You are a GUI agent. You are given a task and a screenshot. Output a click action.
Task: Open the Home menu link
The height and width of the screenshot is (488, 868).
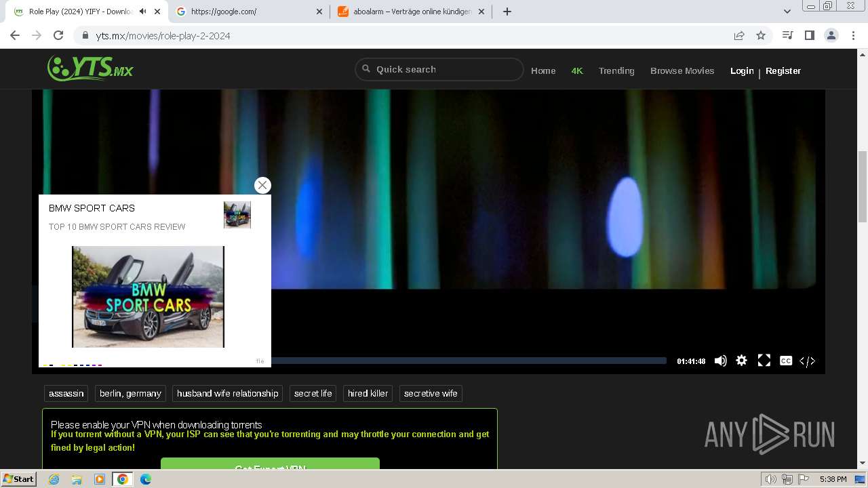(x=543, y=70)
